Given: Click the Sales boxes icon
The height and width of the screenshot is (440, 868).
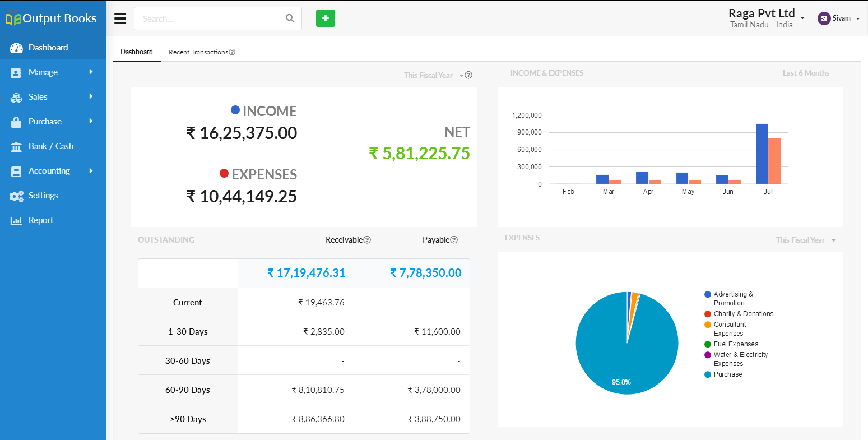Looking at the screenshot, I should point(16,97).
